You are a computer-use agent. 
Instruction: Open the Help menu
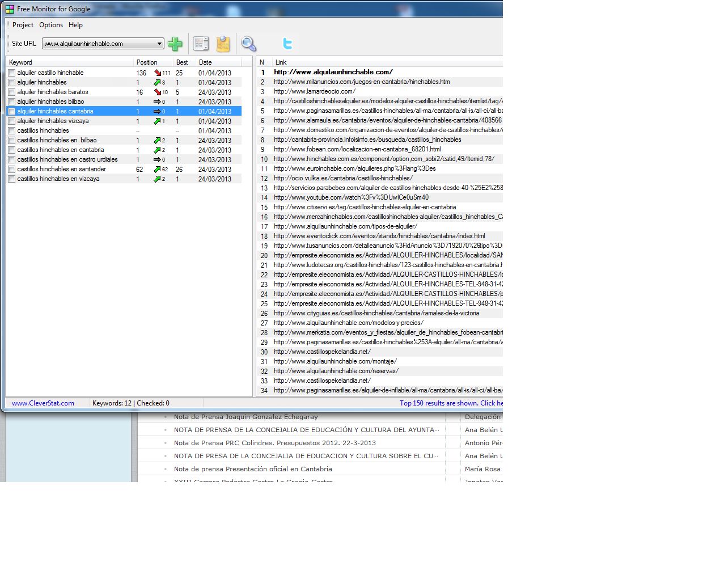coord(75,25)
